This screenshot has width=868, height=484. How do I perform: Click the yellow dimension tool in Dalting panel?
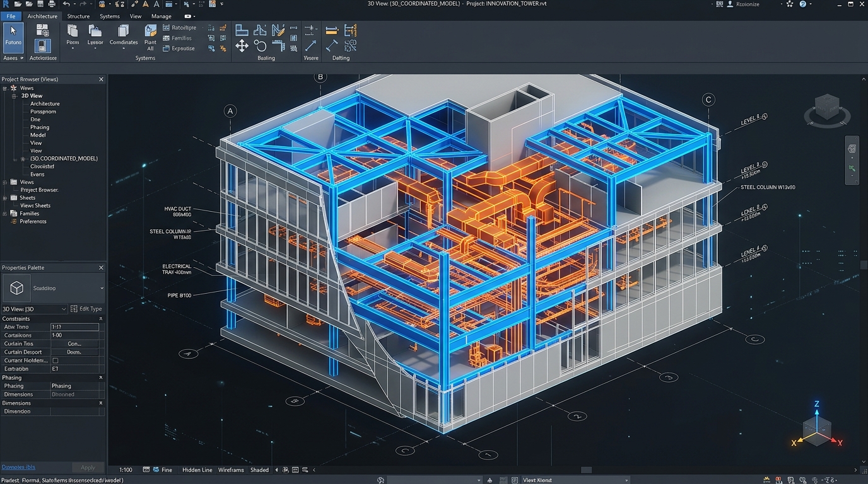click(332, 30)
